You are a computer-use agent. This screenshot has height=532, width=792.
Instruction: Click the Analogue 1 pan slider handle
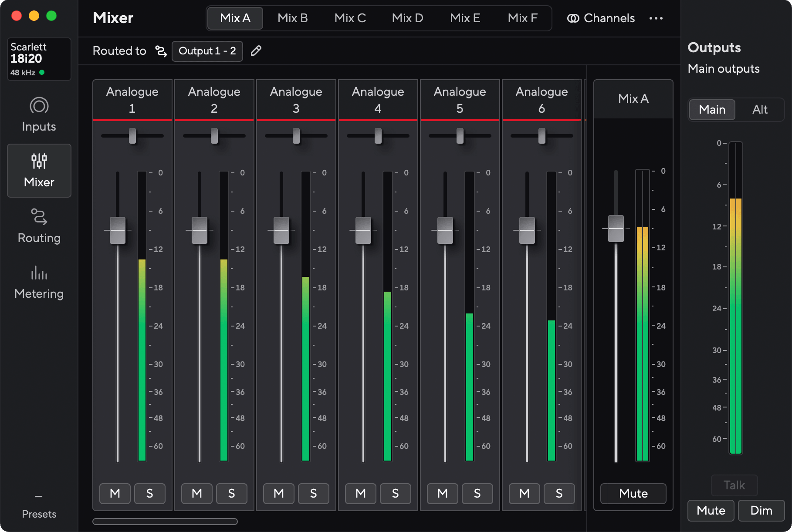tap(132, 136)
